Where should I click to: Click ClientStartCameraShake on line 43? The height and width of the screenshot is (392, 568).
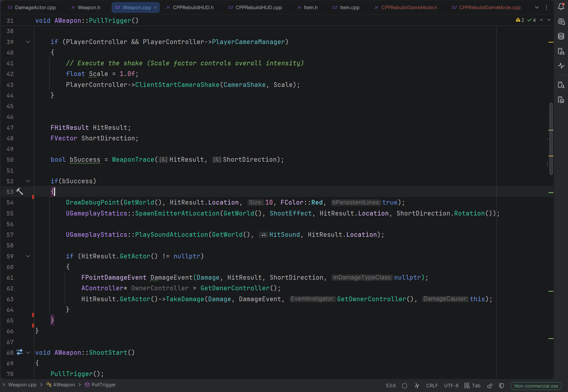177,85
